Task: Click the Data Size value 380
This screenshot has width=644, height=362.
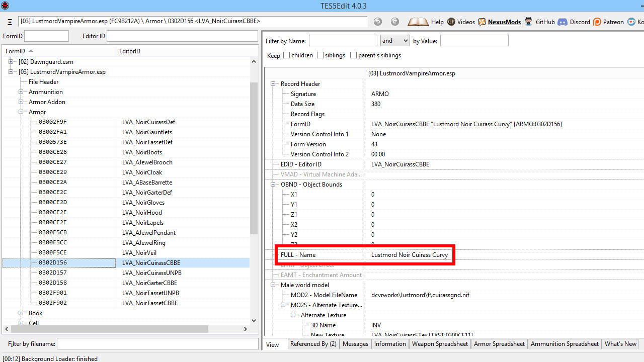Action: [x=376, y=104]
